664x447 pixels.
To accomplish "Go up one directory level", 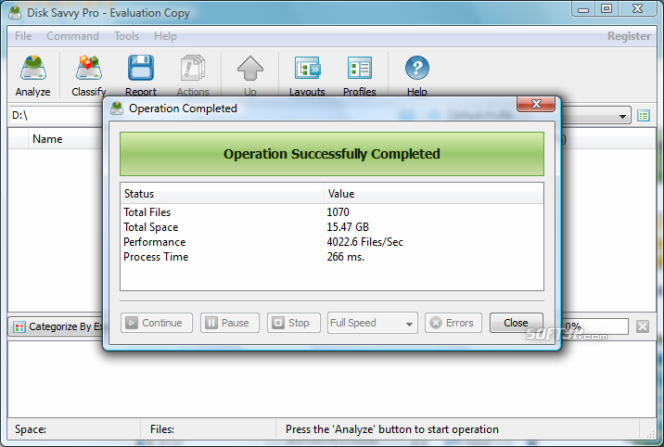I will pos(250,68).
